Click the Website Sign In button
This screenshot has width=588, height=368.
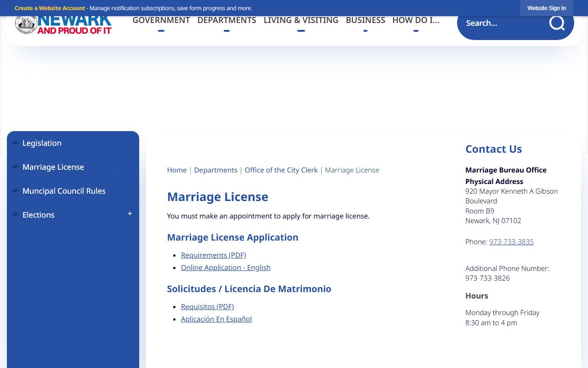pyautogui.click(x=547, y=8)
